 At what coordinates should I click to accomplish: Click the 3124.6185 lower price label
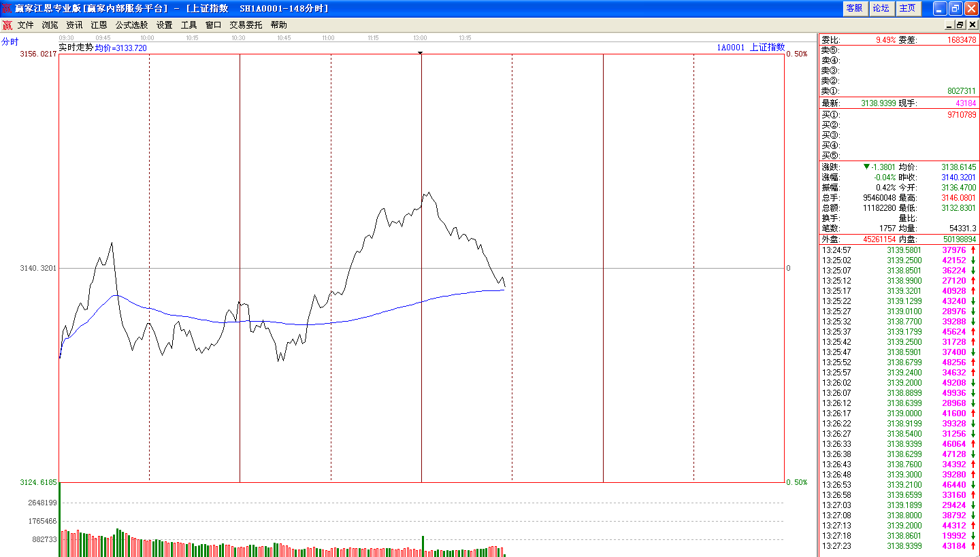pyautogui.click(x=39, y=482)
